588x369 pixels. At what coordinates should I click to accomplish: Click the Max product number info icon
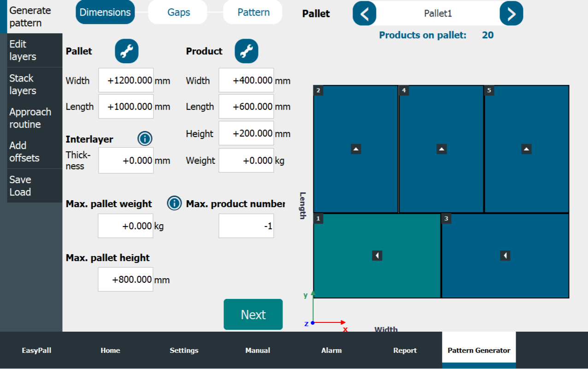coord(174,203)
